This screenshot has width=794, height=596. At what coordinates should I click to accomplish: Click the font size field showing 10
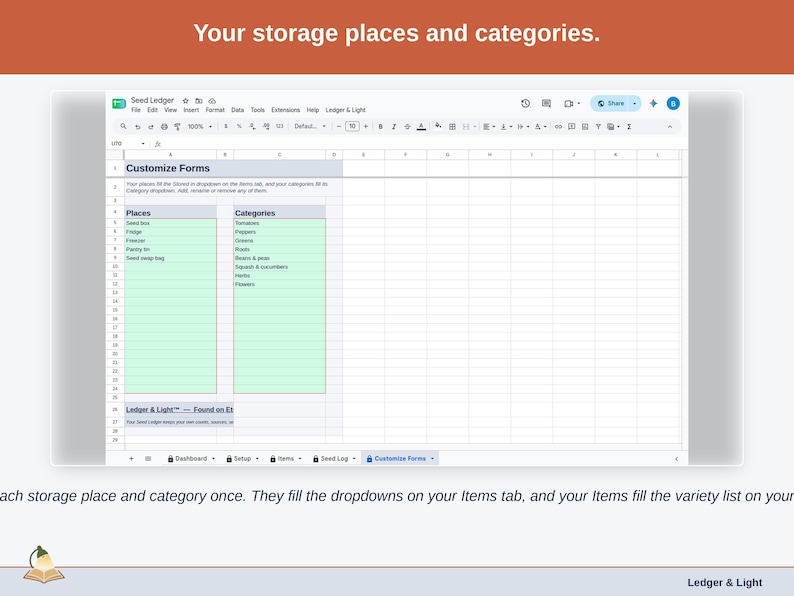[x=352, y=126]
